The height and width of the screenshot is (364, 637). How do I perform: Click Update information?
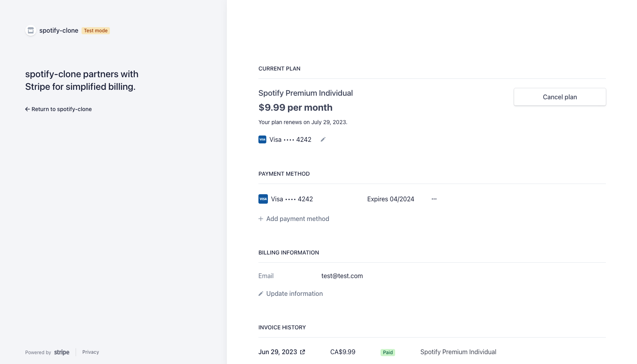tap(291, 293)
